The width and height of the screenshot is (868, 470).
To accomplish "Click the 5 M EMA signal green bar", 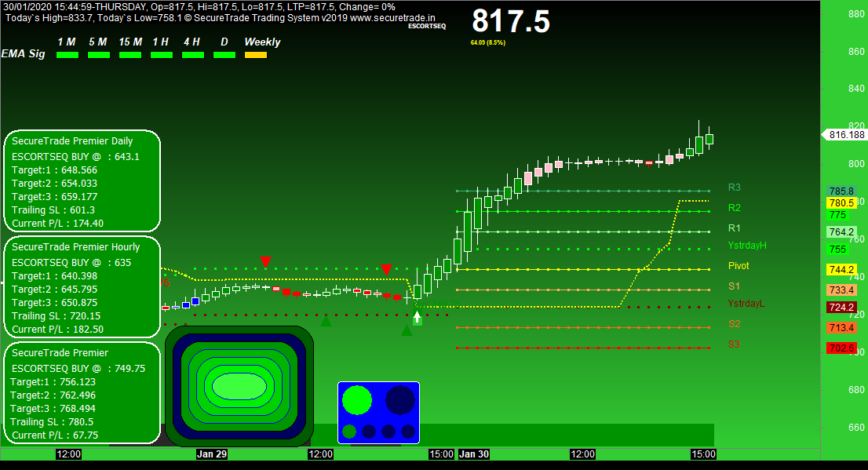I will click(99, 55).
